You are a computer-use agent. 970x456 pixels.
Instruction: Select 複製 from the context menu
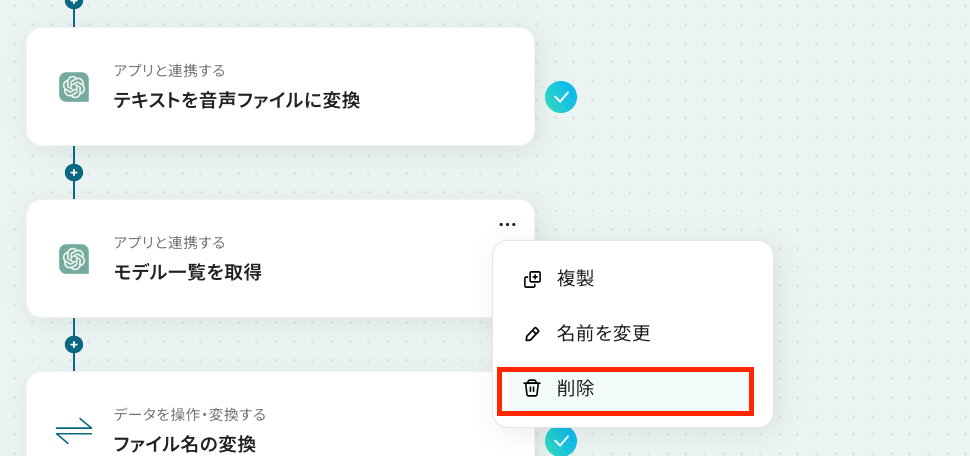tap(576, 279)
